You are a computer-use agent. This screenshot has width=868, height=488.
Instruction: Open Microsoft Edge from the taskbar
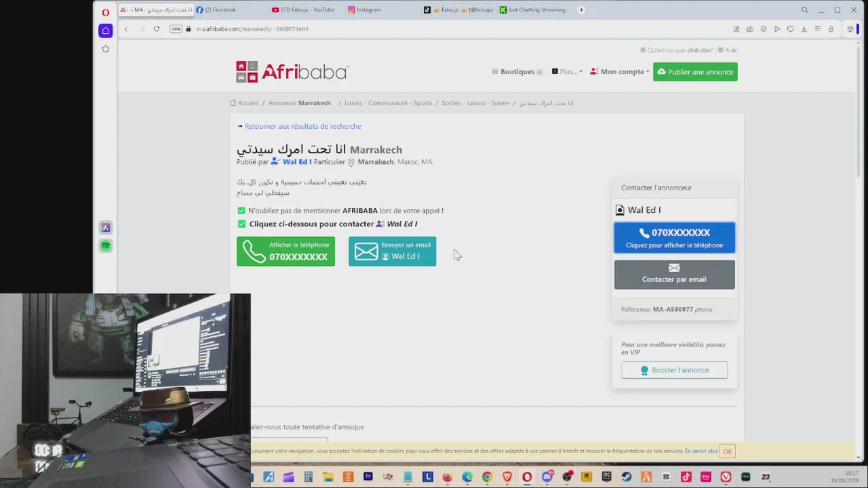point(467,477)
